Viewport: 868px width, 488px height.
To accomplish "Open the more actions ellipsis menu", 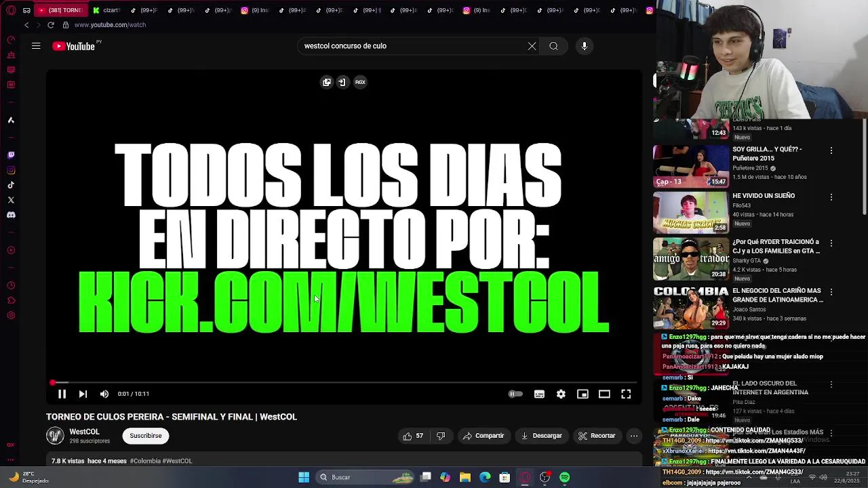I will (634, 436).
